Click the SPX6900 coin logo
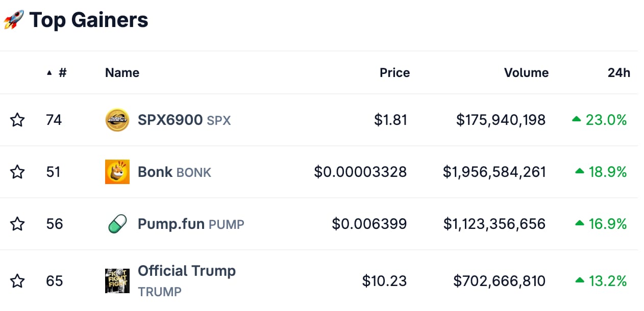Image resolution: width=644 pixels, height=311 pixels. coord(117,120)
